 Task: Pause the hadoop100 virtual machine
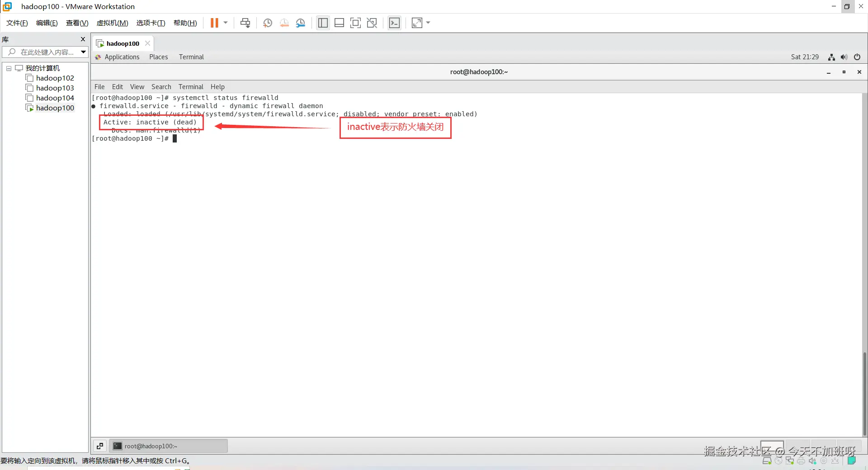(x=214, y=23)
